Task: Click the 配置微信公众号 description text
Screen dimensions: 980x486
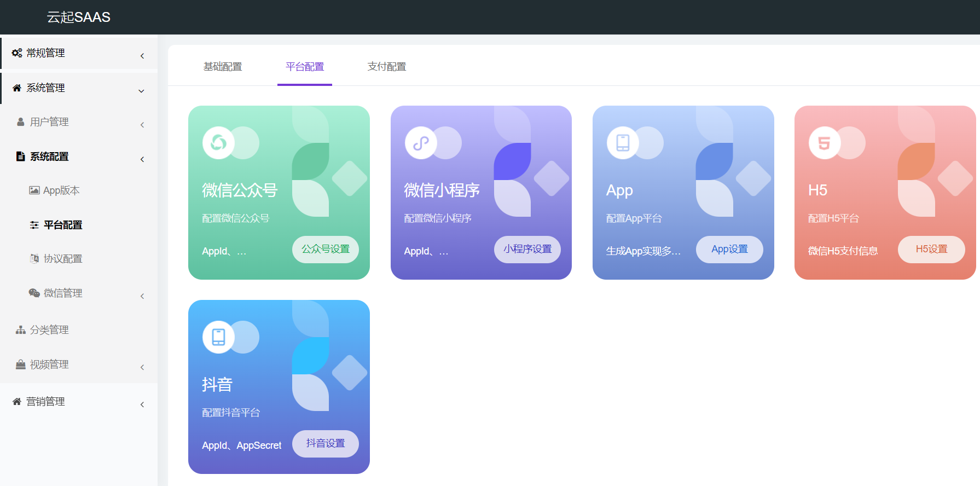Action: [x=236, y=218]
